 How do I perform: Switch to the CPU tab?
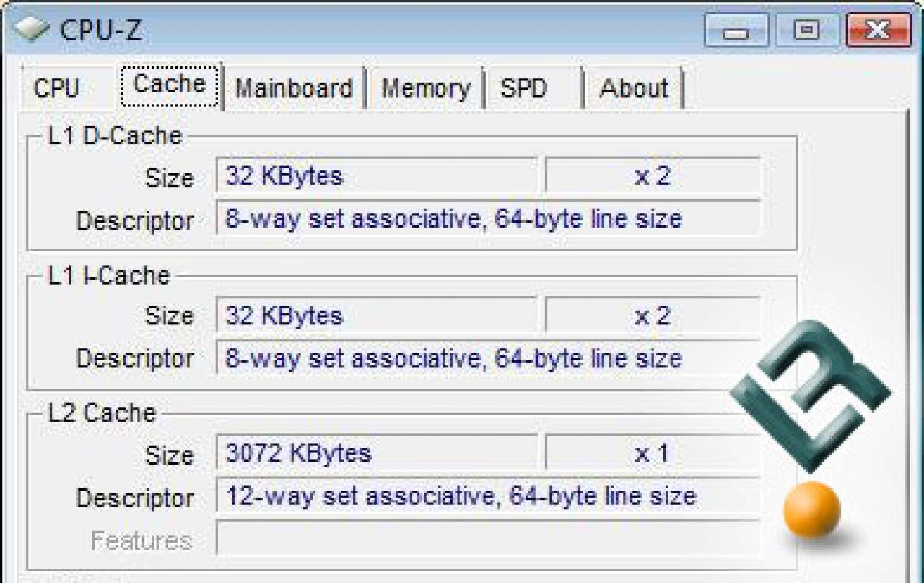click(56, 88)
